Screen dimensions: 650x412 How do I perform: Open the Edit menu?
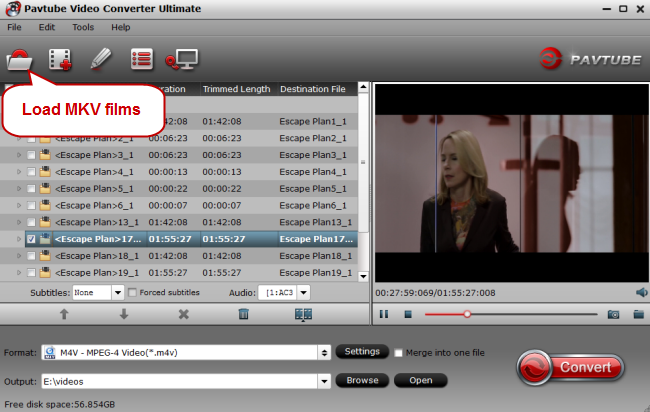coord(47,27)
